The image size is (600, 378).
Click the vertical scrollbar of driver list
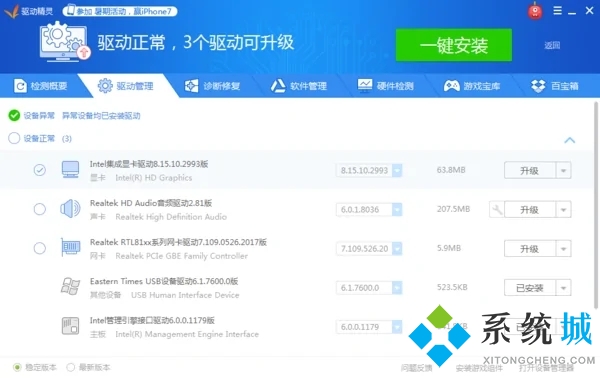click(596, 205)
